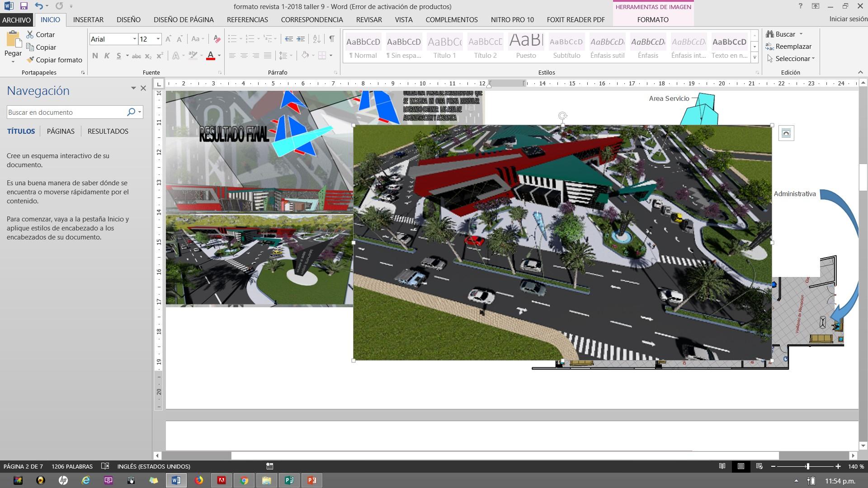This screenshot has width=868, height=488.
Task: Click the layout options icon beside image
Action: click(786, 133)
